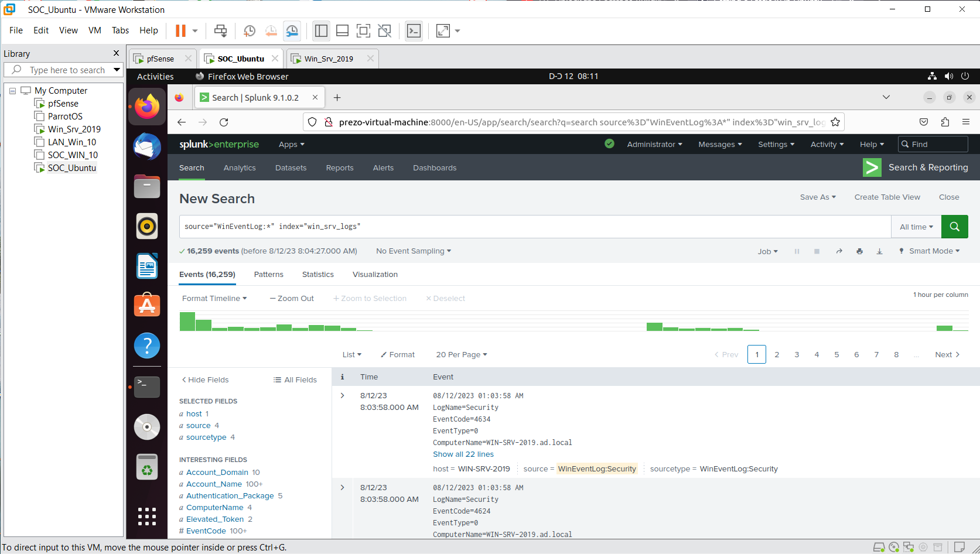Toggle VMware Unity mode button
Image resolution: width=980 pixels, height=554 pixels.
(384, 30)
